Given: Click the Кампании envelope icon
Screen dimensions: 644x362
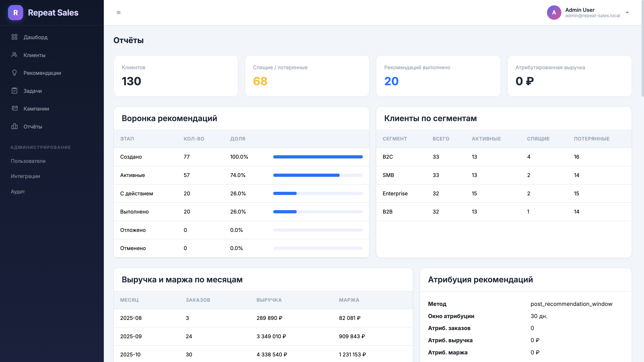Looking at the screenshot, I should (x=15, y=108).
